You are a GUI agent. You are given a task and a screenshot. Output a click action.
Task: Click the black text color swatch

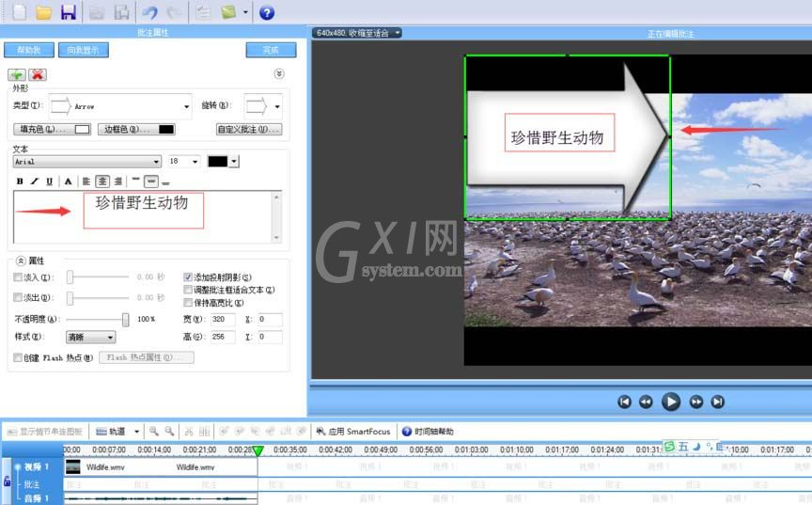tap(217, 162)
